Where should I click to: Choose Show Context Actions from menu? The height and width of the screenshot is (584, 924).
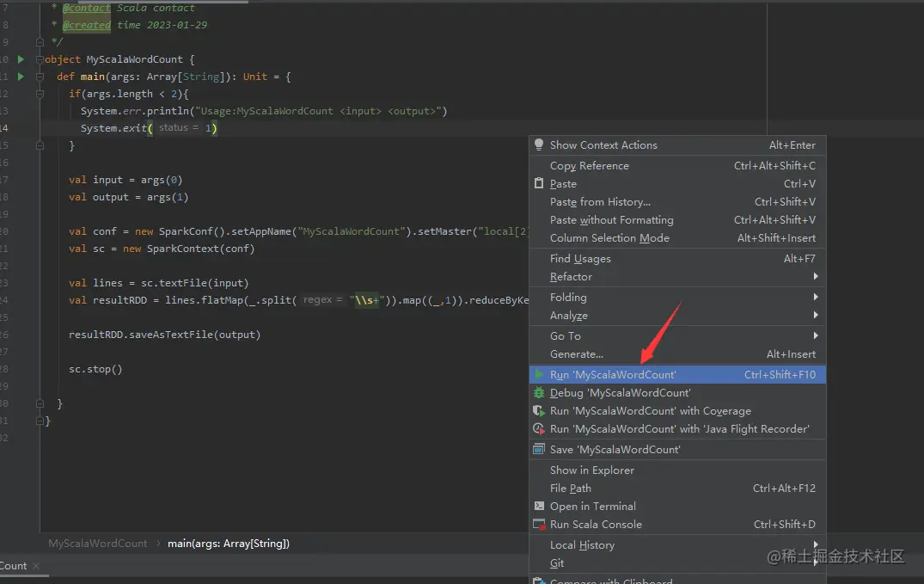pyautogui.click(x=677, y=145)
